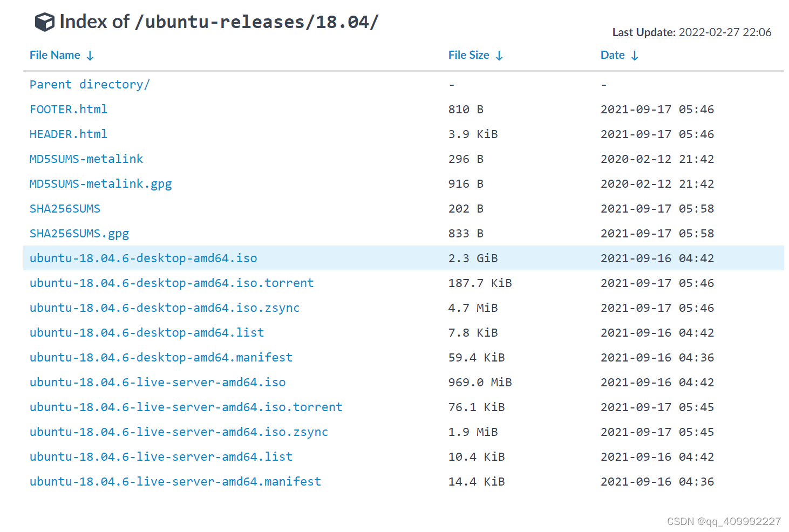The width and height of the screenshot is (789, 532).
Task: Open SHA256SUMS.gpg signature file
Action: click(79, 234)
